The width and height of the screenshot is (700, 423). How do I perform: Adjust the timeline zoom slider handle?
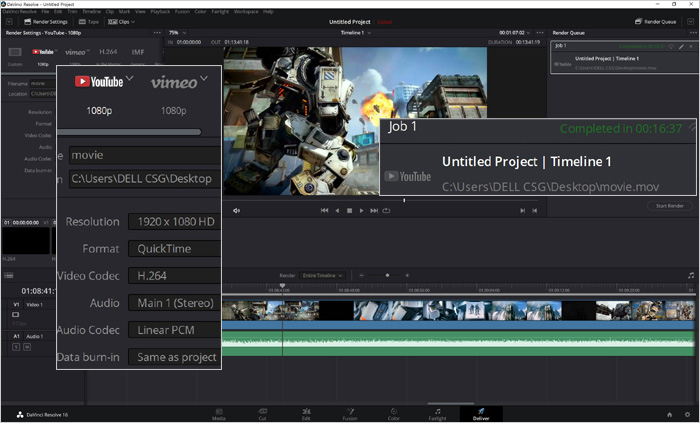pyautogui.click(x=387, y=275)
